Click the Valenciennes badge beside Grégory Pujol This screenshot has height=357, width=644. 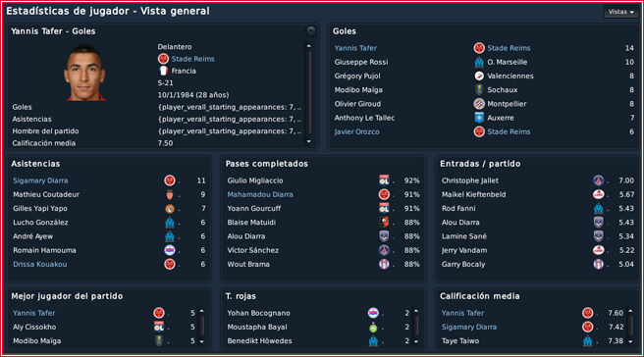click(x=479, y=76)
